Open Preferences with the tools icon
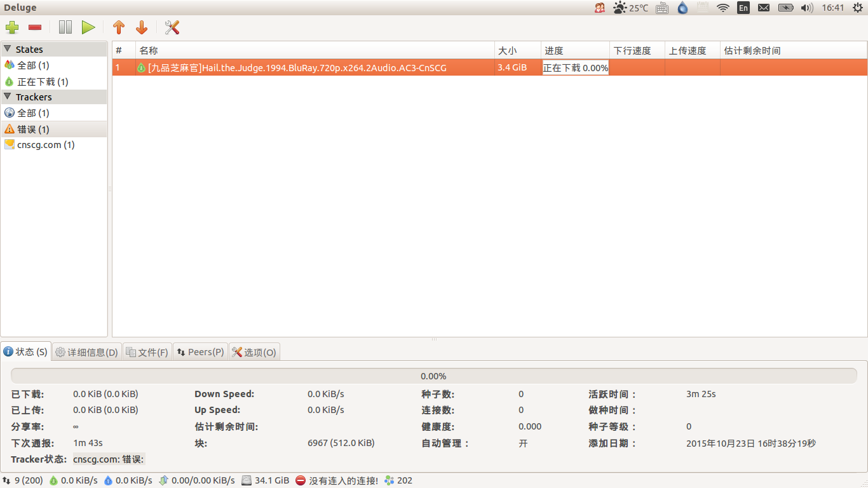868x488 pixels. pos(172,27)
